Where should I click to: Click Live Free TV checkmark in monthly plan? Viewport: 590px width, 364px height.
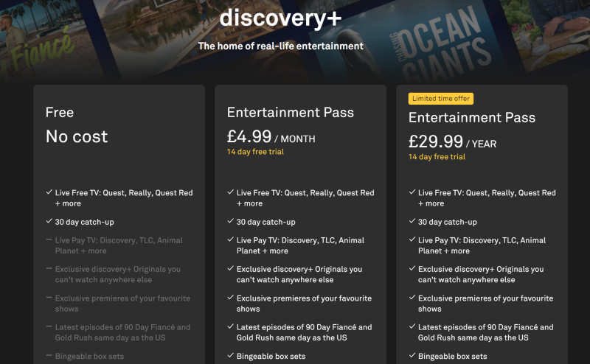tap(231, 192)
